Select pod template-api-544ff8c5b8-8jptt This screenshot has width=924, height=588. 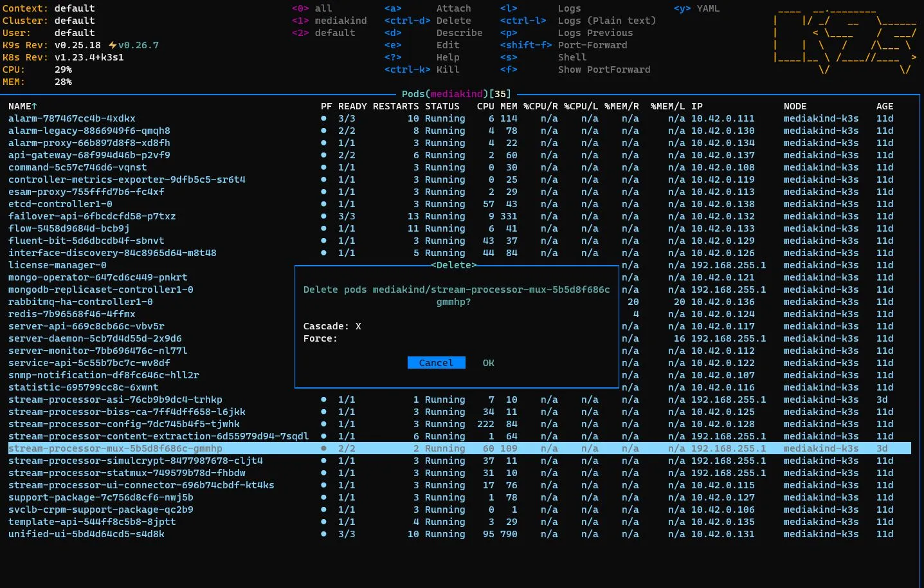pos(92,522)
